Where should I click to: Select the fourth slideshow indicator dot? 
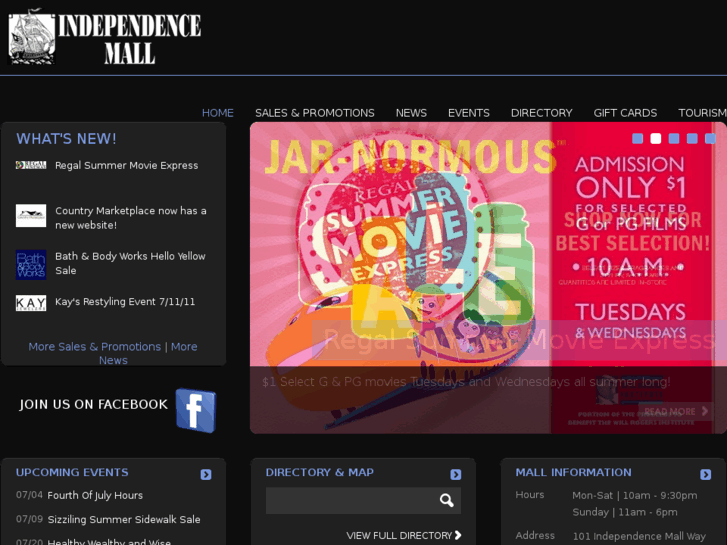click(692, 138)
